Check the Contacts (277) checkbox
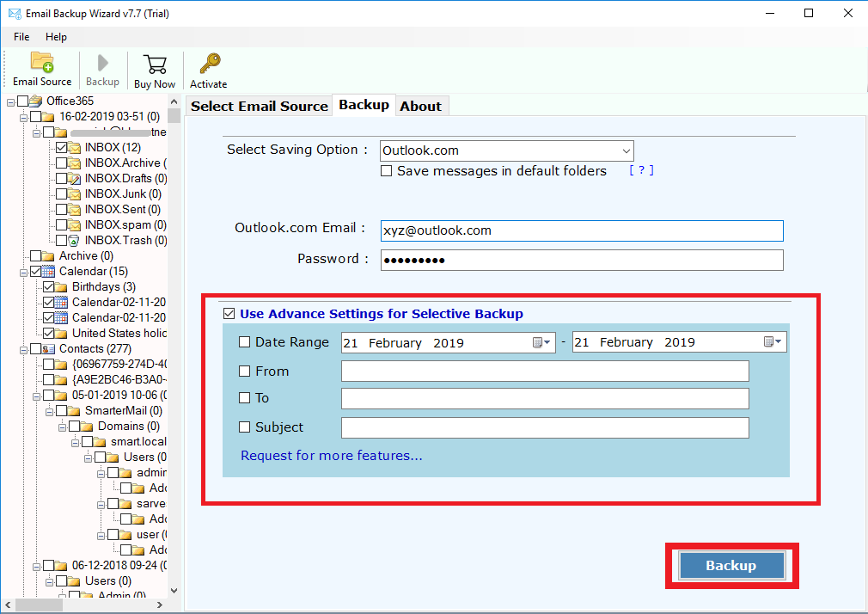Image resolution: width=868 pixels, height=614 pixels. 36,349
